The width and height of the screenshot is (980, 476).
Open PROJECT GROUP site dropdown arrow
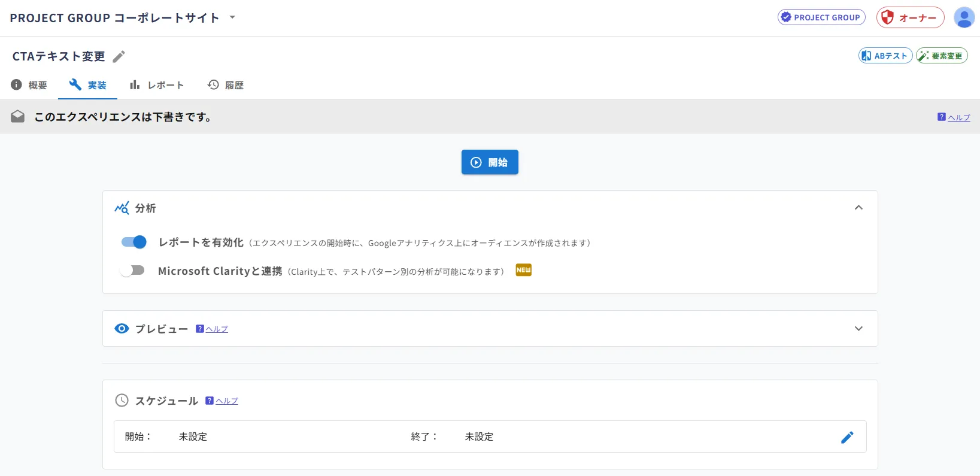(x=232, y=17)
